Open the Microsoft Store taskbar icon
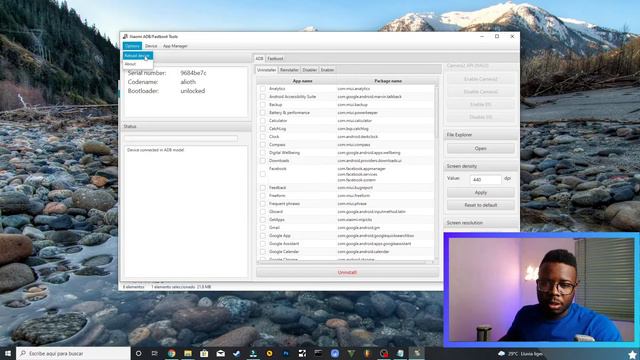Screen dimensions: 640x360 [x=204, y=353]
